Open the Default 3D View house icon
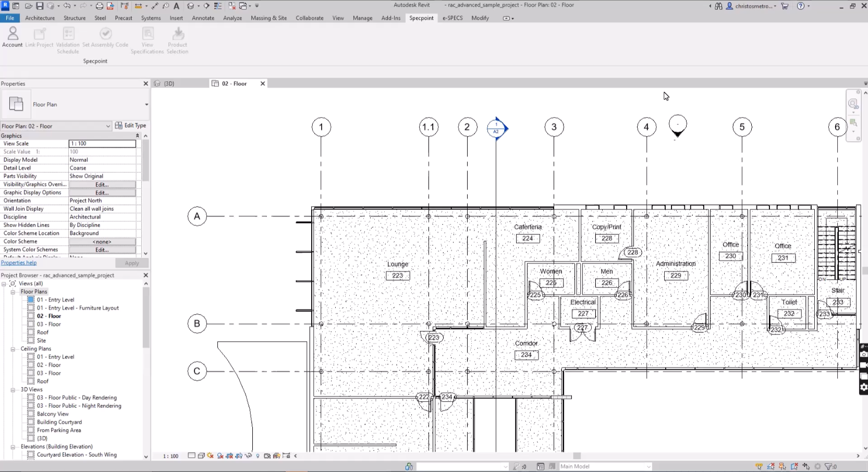Screen dimensions: 868x472 pos(191,6)
